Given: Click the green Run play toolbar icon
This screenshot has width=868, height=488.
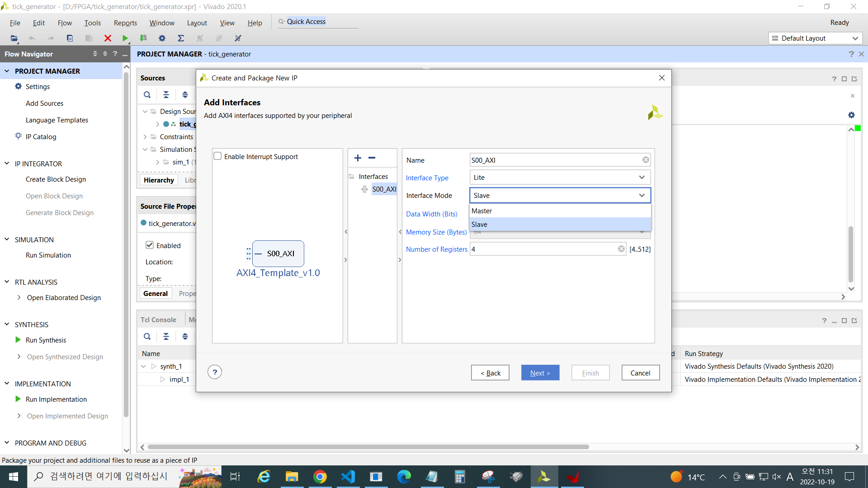Looking at the screenshot, I should [x=125, y=38].
